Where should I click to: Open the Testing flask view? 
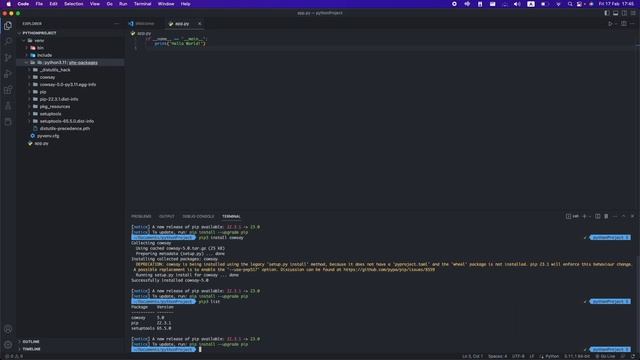pyautogui.click(x=8, y=106)
